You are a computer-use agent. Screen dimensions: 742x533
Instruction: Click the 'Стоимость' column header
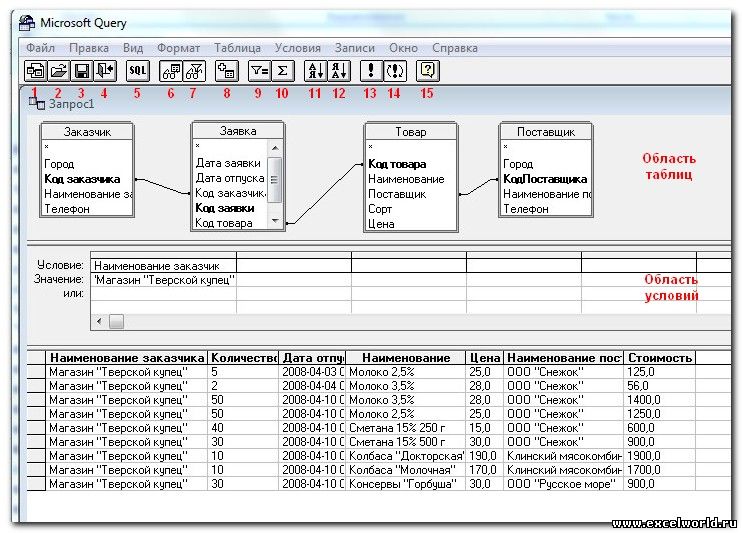pyautogui.click(x=660, y=358)
